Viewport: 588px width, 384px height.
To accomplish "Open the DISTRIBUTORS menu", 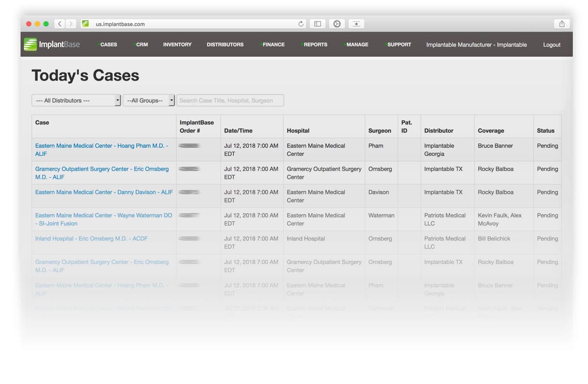I will click(225, 45).
